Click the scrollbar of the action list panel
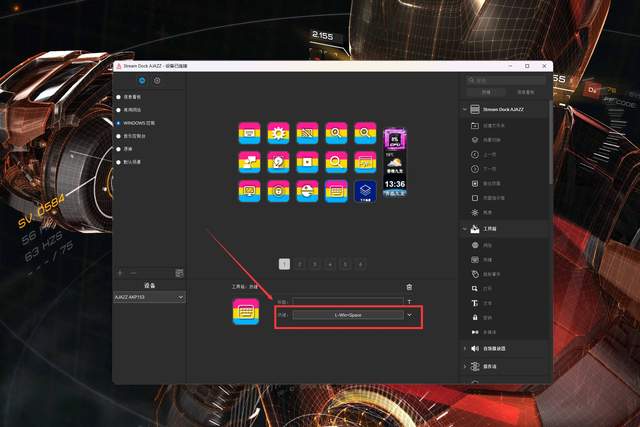 [551, 141]
